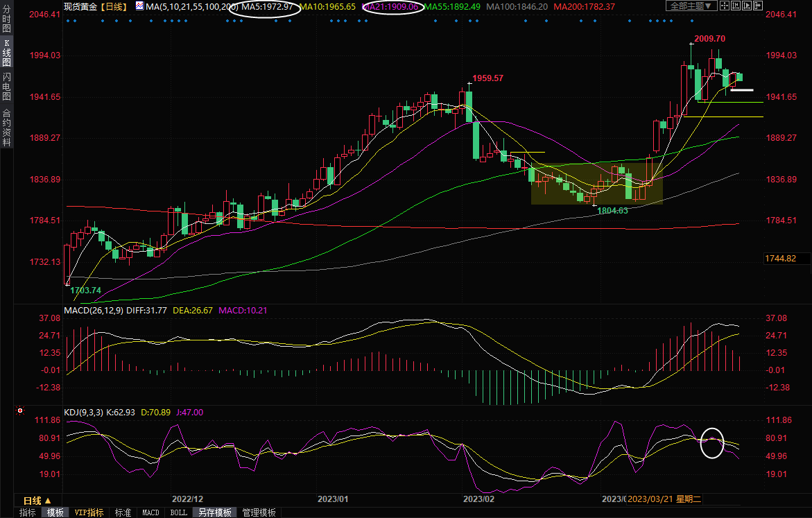Image resolution: width=812 pixels, height=518 pixels.
Task: Open 合约资料 in left sidebar
Action: 6,128
